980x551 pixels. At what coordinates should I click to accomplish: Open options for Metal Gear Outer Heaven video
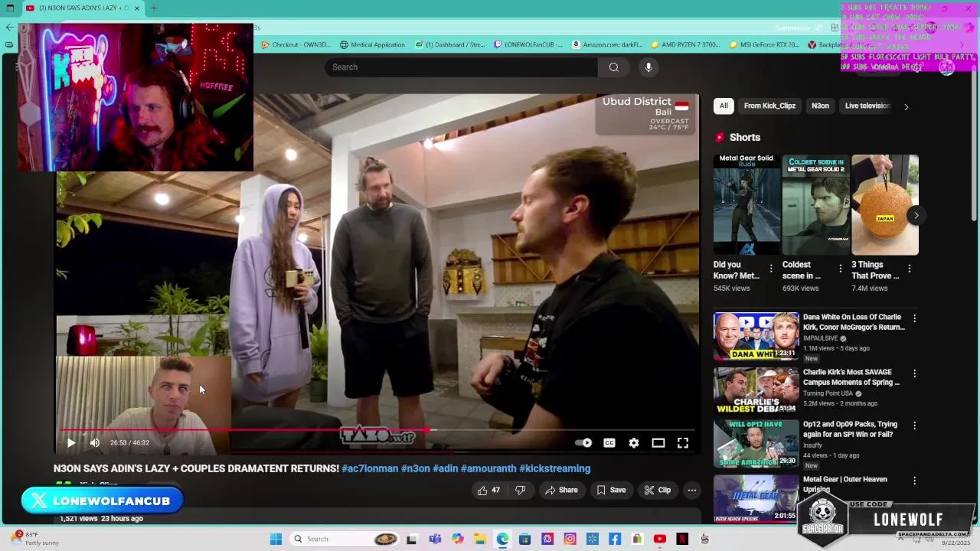(914, 481)
